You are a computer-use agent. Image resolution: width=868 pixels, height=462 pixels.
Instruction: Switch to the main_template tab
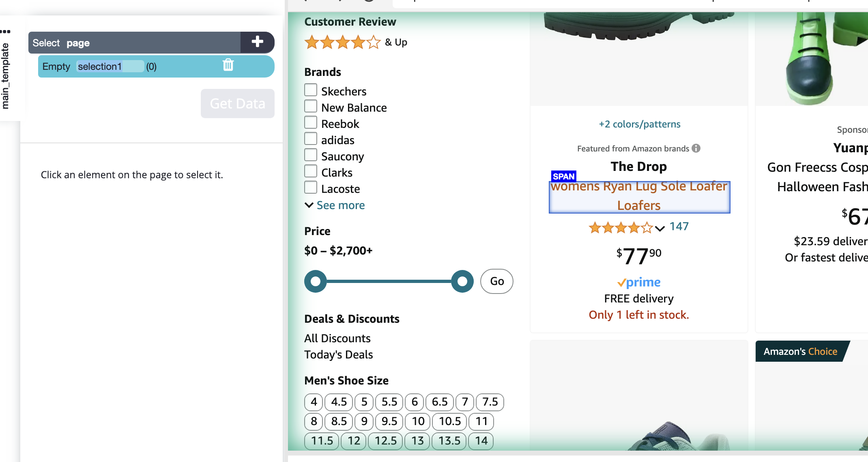pyautogui.click(x=5, y=76)
